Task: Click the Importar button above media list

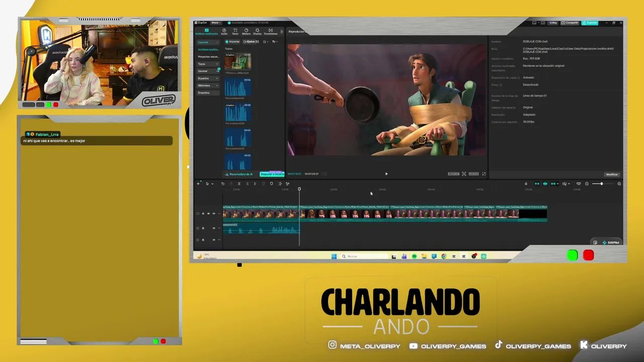Action: 232,42
